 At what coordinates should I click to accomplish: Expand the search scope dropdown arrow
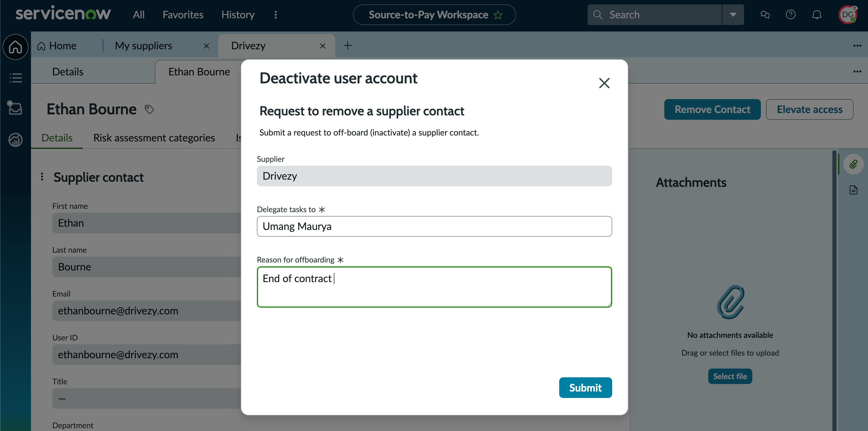[x=733, y=14]
